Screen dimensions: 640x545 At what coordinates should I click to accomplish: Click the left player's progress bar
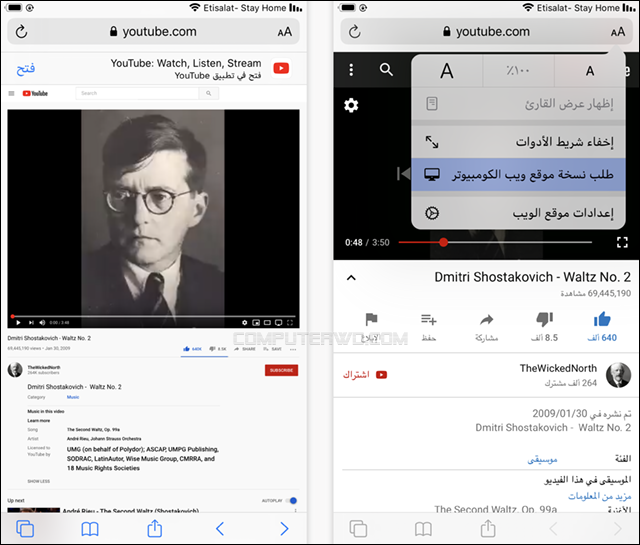[153, 316]
